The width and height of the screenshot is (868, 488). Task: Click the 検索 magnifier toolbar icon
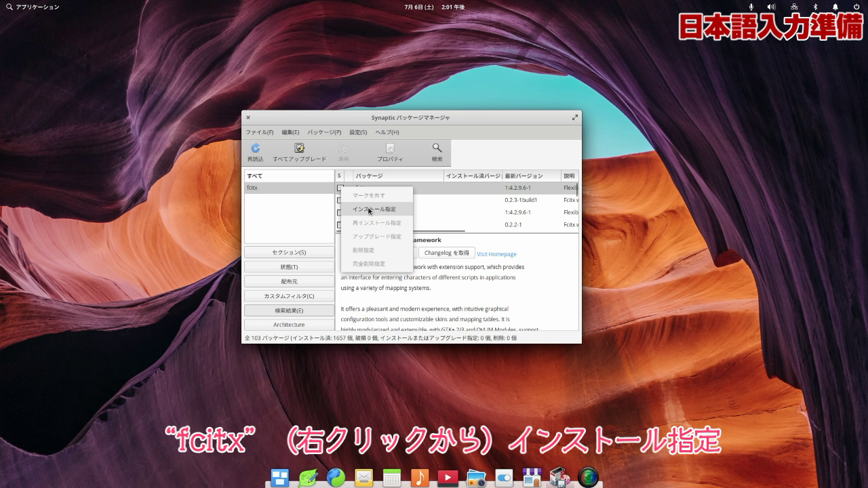point(437,152)
